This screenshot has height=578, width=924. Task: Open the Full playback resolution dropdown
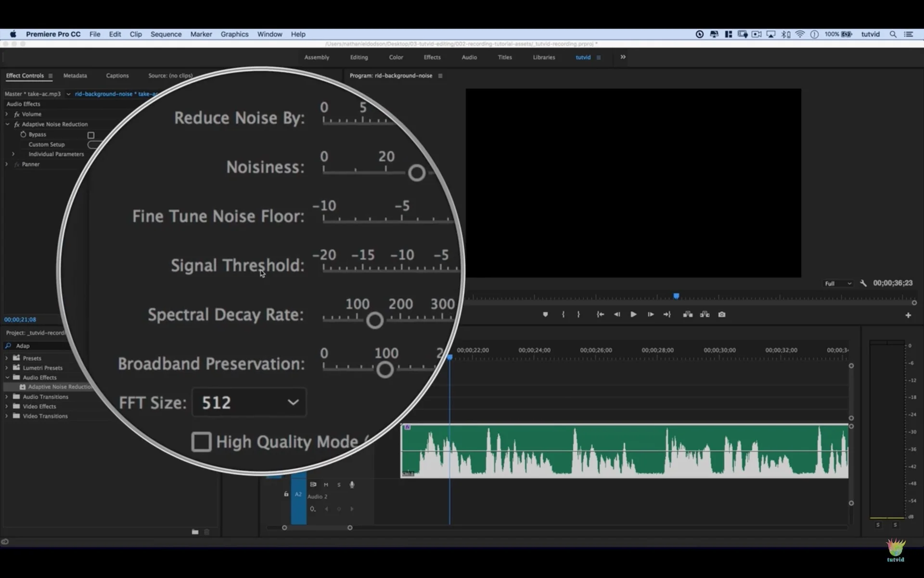(838, 284)
